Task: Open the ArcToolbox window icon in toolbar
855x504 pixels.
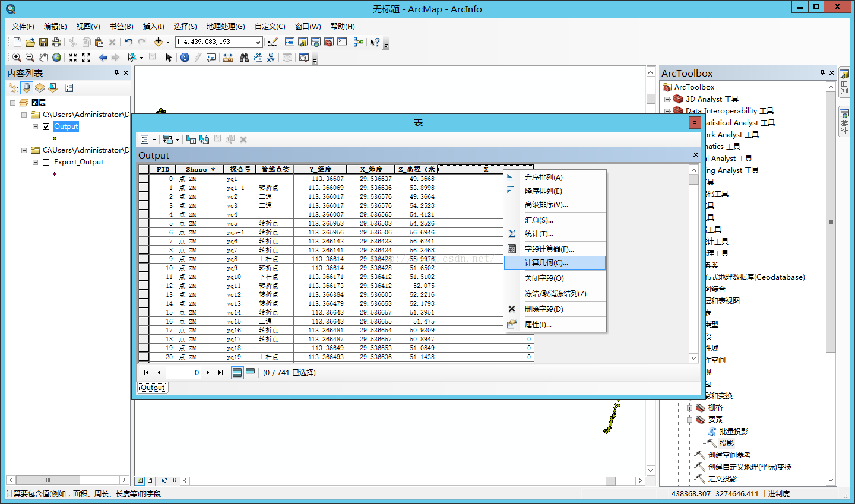Action: click(x=328, y=42)
